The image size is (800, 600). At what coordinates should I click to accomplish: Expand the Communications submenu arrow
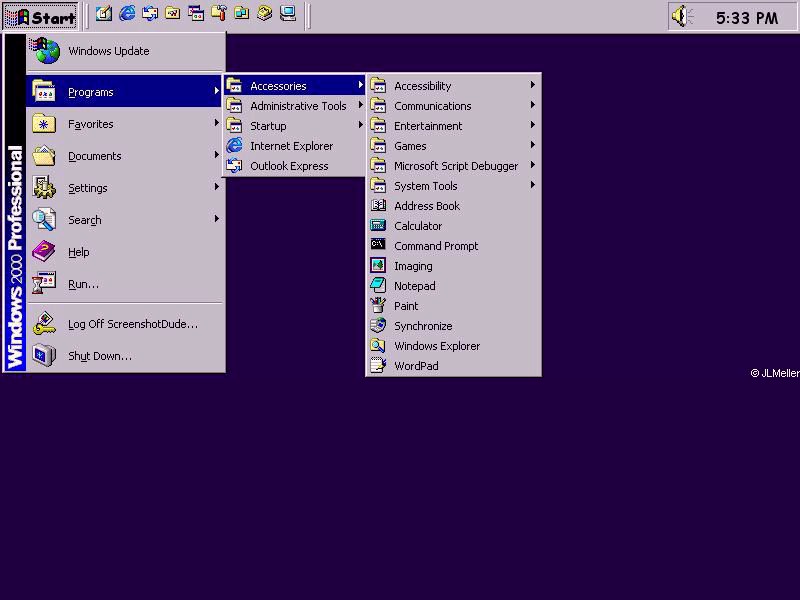point(532,105)
